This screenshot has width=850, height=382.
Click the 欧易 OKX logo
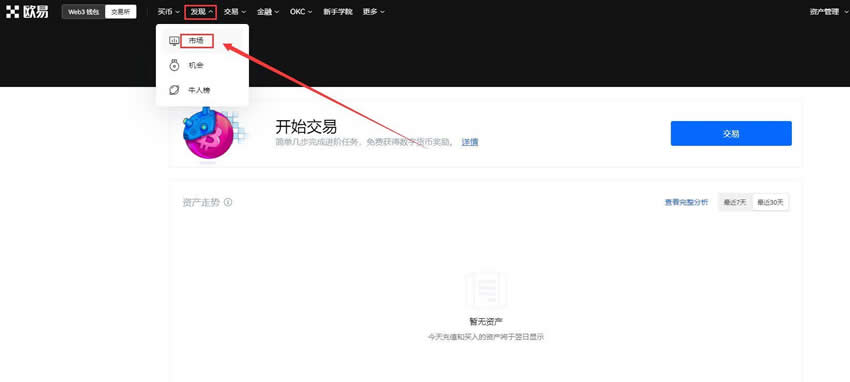pyautogui.click(x=27, y=11)
